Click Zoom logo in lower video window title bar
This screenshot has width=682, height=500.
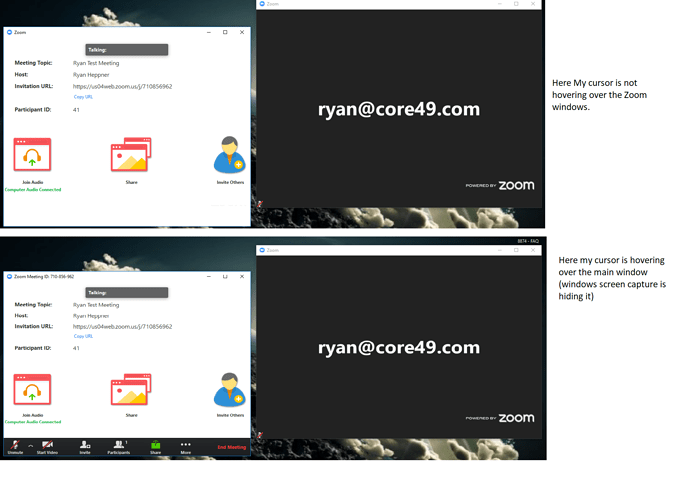262,250
